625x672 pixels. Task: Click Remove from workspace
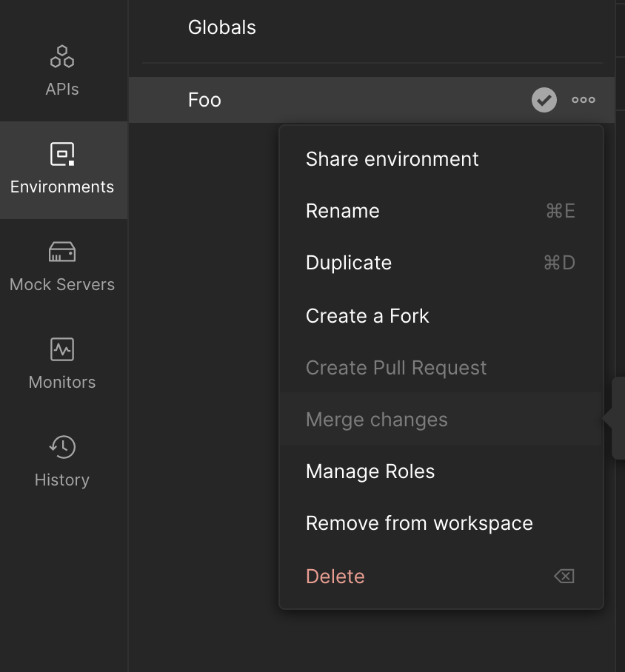tap(419, 523)
